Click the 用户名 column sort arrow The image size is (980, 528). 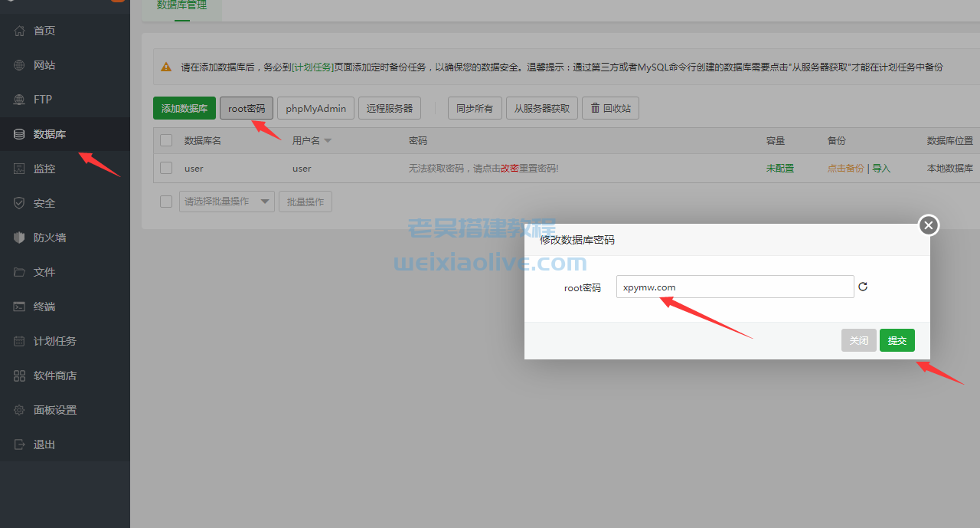tap(328, 141)
